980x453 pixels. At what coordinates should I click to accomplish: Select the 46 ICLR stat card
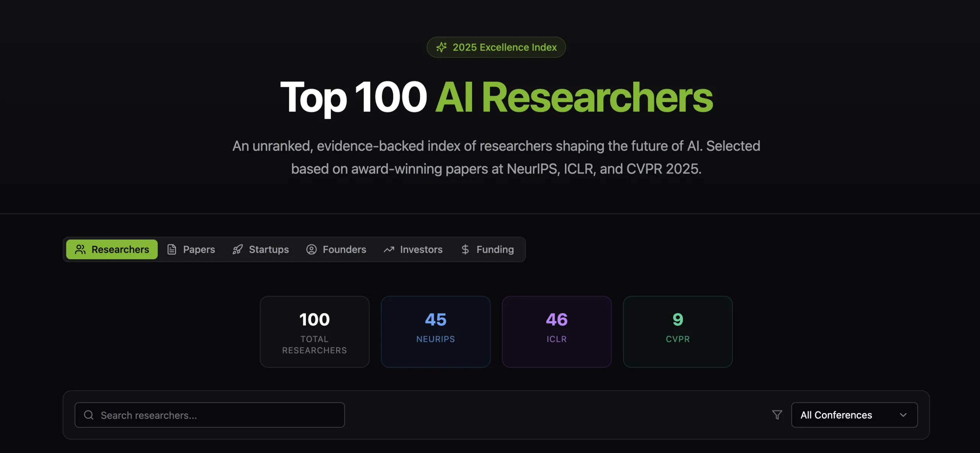pyautogui.click(x=556, y=331)
